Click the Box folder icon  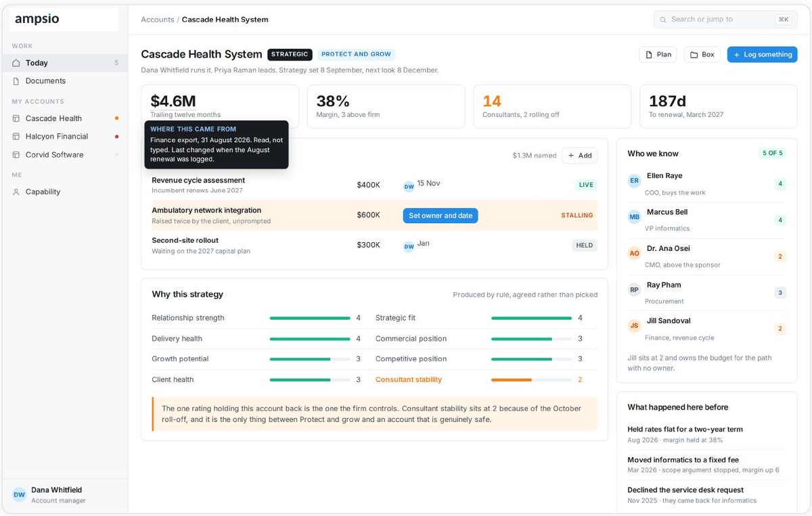694,55
